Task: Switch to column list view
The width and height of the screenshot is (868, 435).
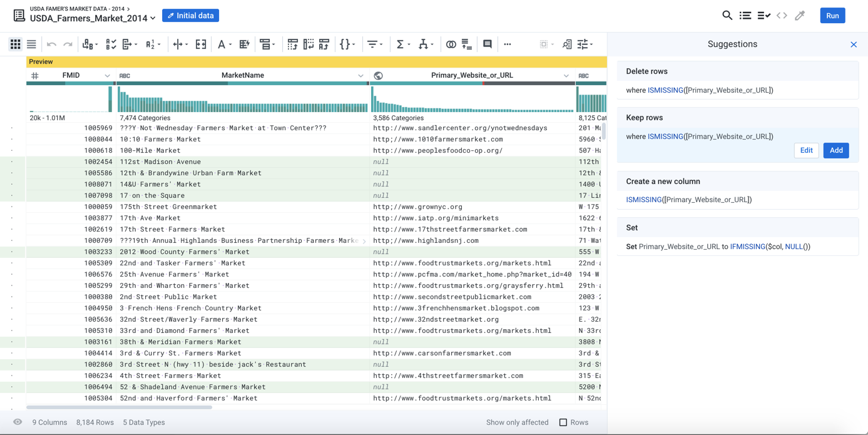Action: 31,44
